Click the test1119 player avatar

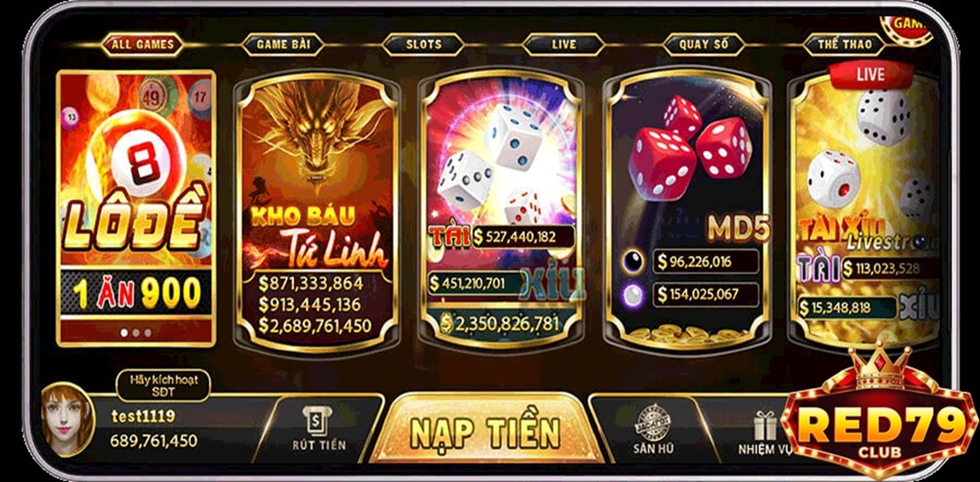(x=66, y=418)
